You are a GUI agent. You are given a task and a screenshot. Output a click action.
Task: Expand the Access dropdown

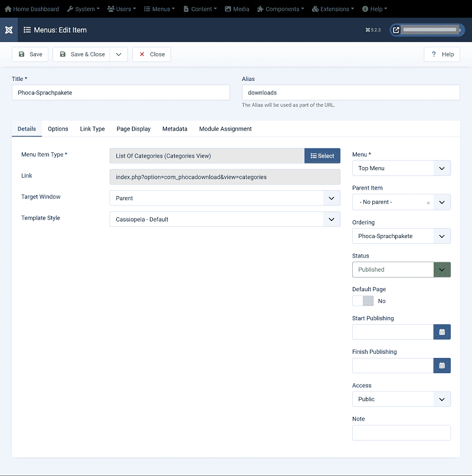[401, 399]
